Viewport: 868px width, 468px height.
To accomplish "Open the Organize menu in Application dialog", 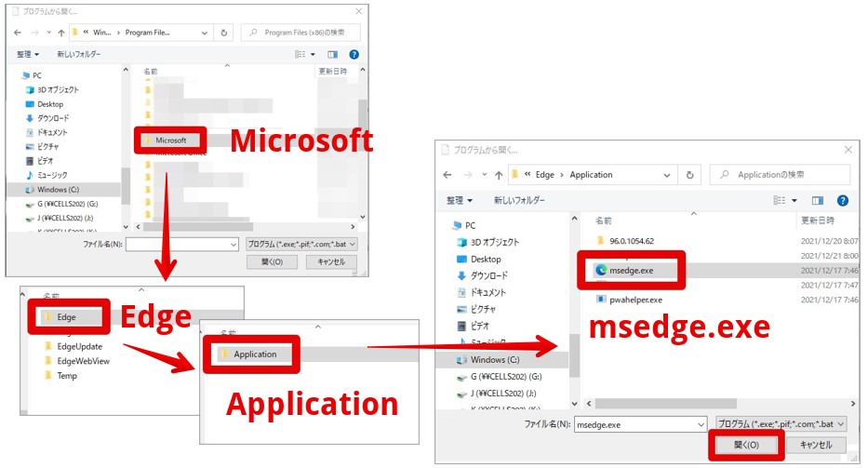I will pyautogui.click(x=460, y=200).
